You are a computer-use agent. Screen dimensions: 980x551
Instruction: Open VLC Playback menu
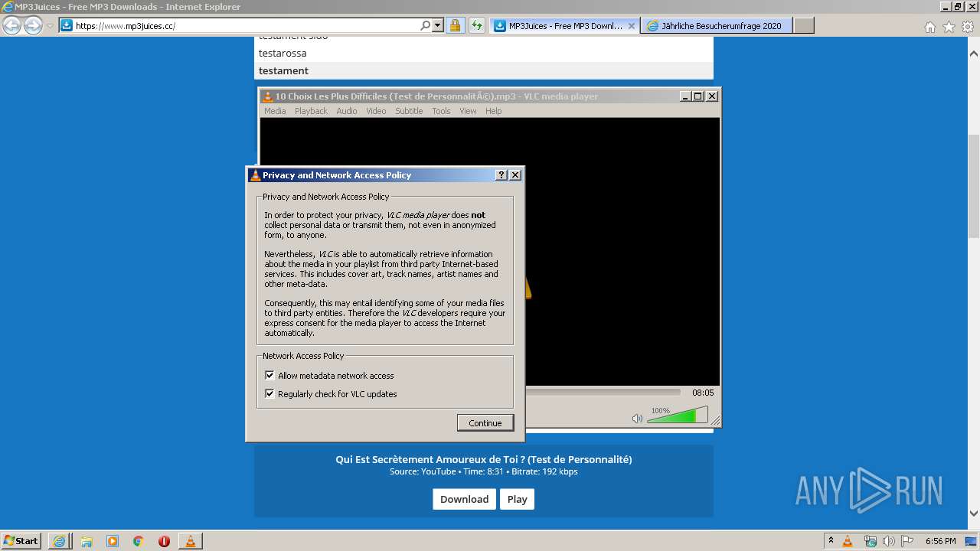311,111
